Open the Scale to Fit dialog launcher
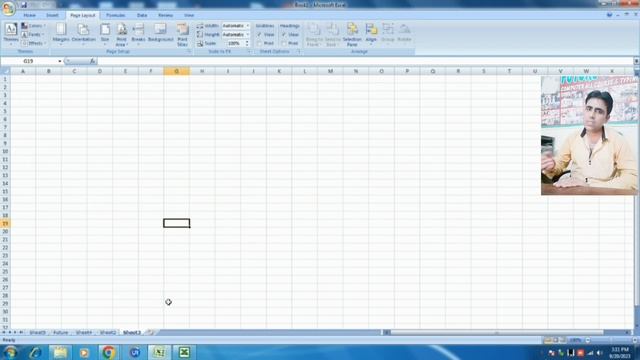 click(x=249, y=52)
